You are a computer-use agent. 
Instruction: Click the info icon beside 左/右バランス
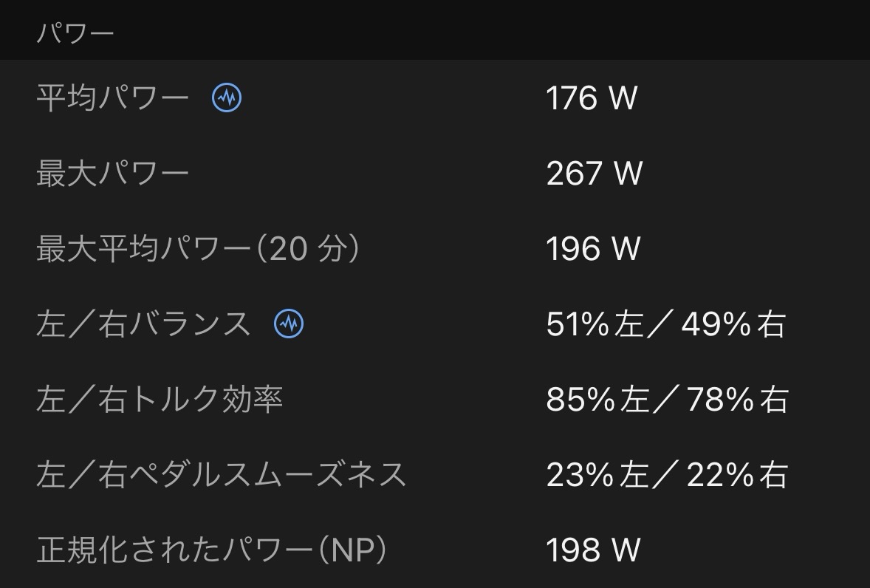coord(289,324)
